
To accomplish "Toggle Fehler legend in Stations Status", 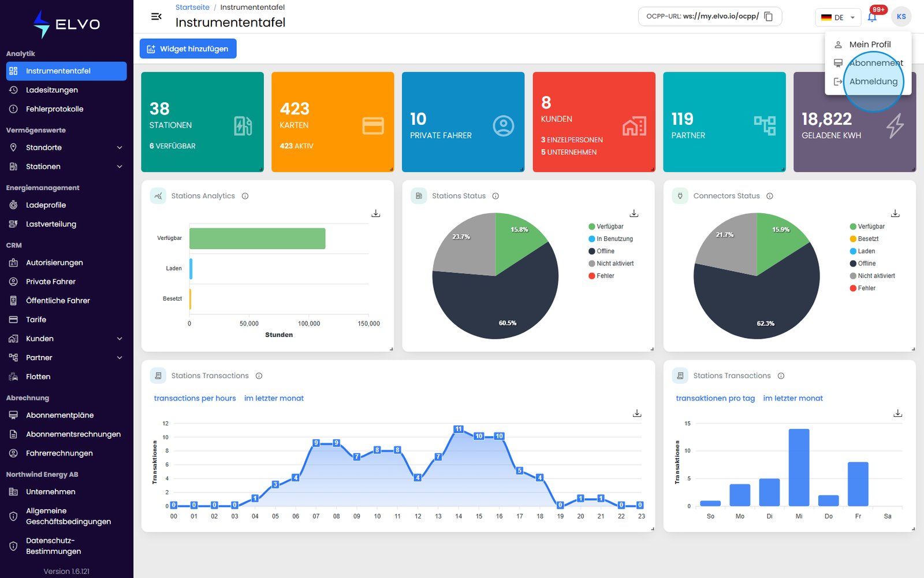I will tap(601, 276).
